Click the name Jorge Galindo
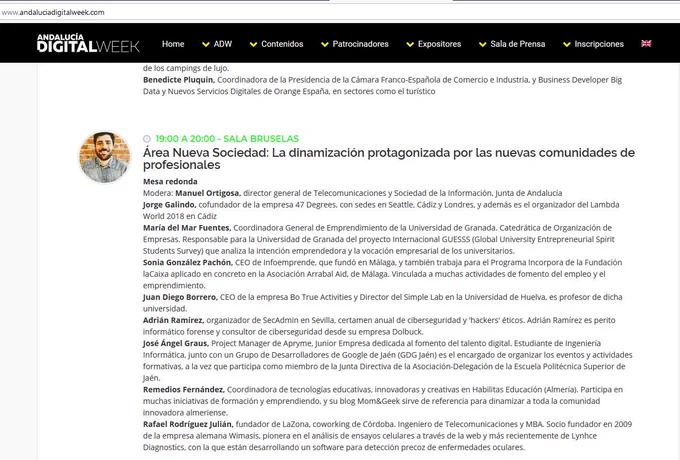This screenshot has width=680, height=460. (170, 205)
